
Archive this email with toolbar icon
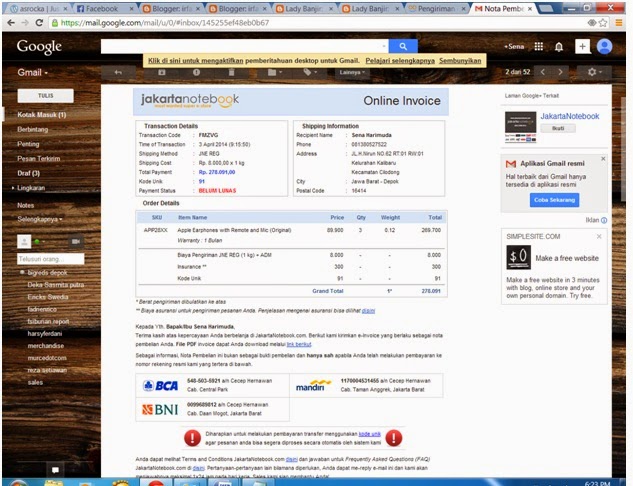[x=161, y=72]
